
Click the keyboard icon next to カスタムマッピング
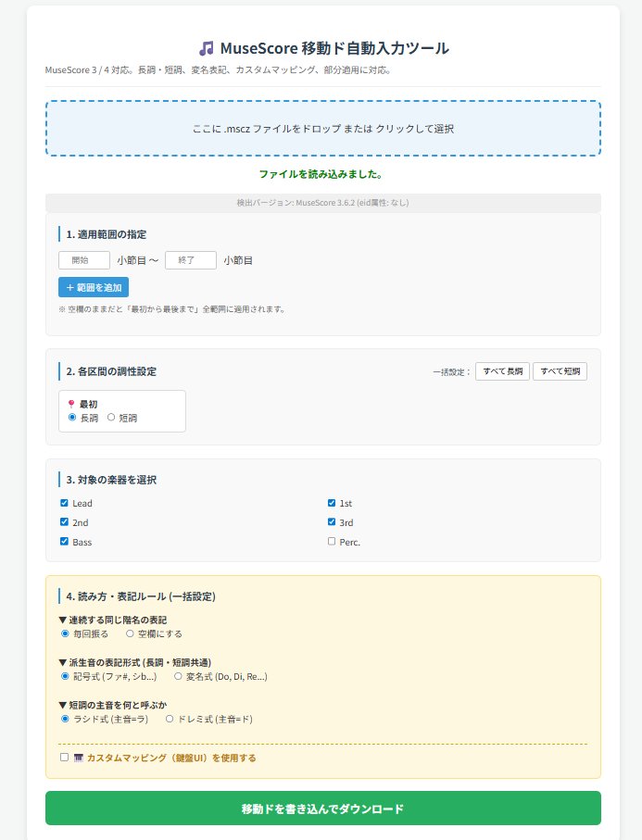pyautogui.click(x=79, y=758)
